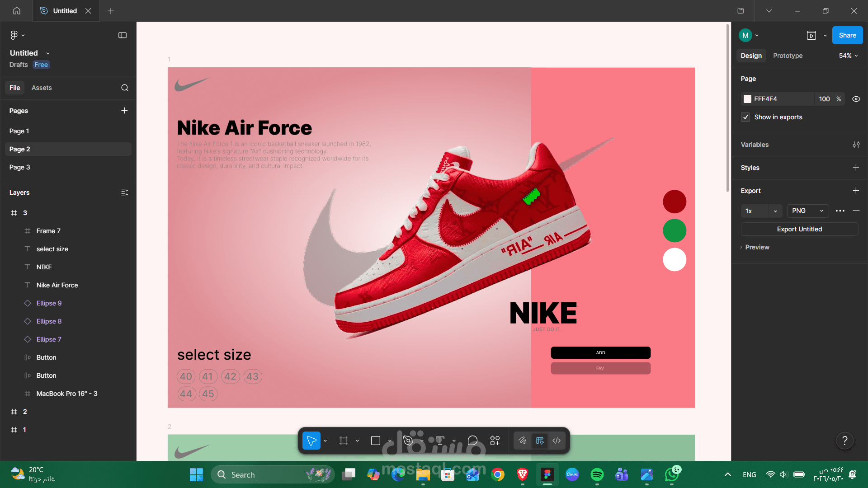Click the Windows taskbar Search box

coord(273,474)
